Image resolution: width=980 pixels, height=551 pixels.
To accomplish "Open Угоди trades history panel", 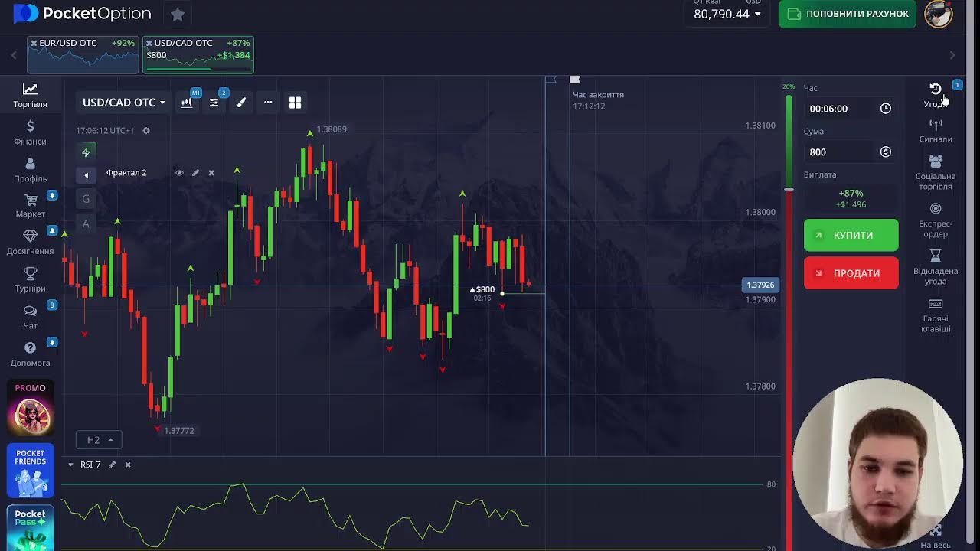I will [936, 95].
